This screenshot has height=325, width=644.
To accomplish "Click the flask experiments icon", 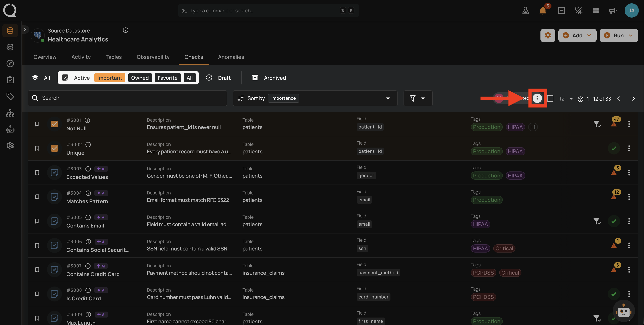I will click(526, 10).
